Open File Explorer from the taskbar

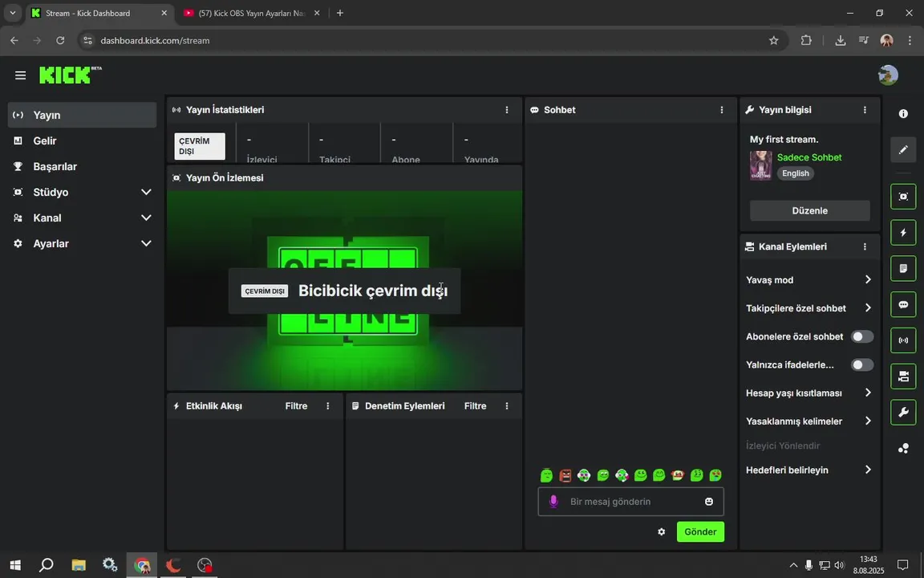coord(79,565)
